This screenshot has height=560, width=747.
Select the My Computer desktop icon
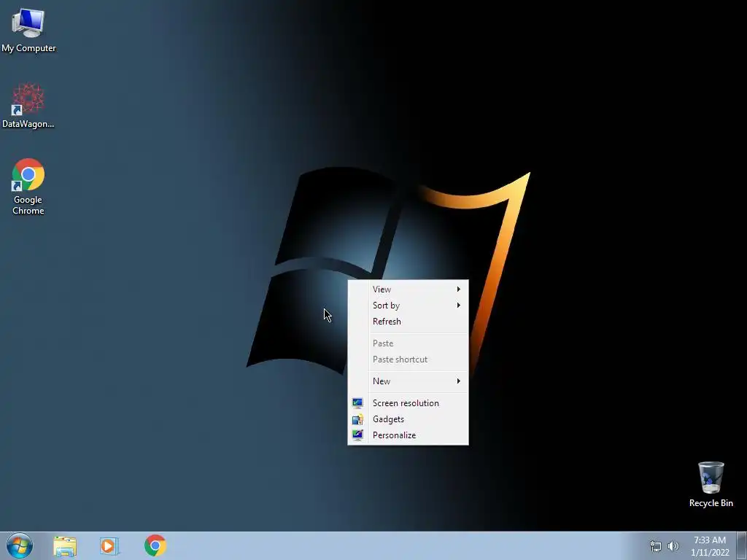coord(28,29)
